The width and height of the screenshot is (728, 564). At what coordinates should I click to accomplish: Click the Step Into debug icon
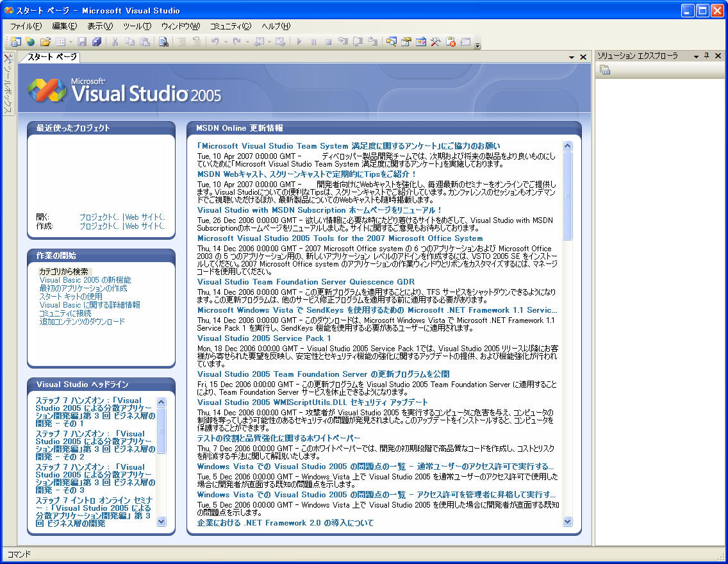pyautogui.click(x=343, y=42)
